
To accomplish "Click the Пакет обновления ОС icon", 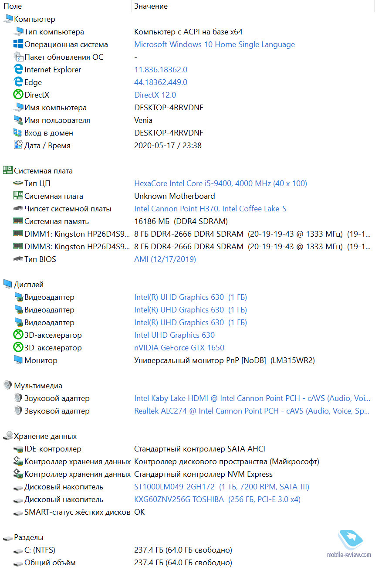I will coord(18,57).
